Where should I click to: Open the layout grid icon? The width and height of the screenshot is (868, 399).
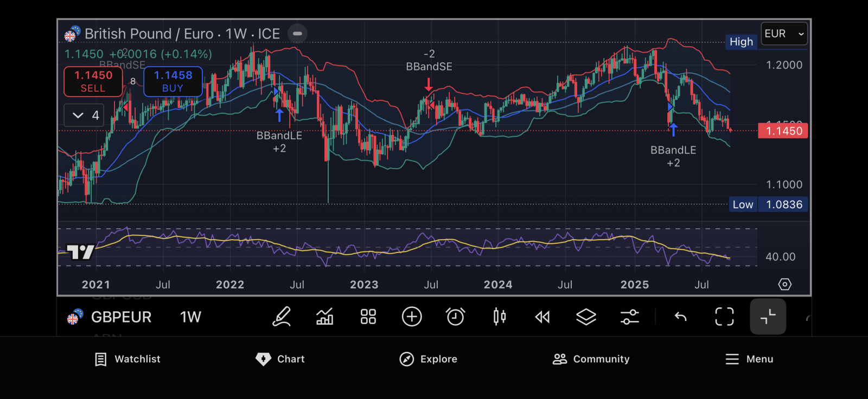click(368, 317)
